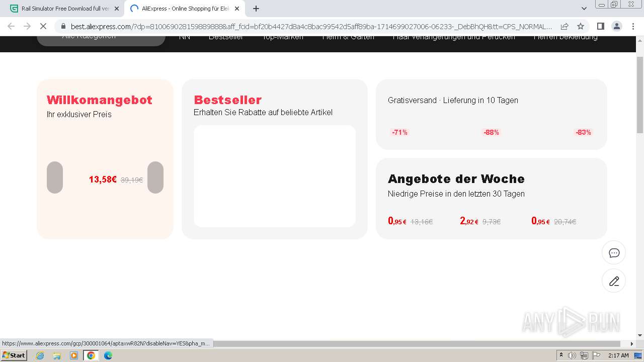Click the pencil feedback icon
Screen dimensions: 644x362
coord(614,281)
